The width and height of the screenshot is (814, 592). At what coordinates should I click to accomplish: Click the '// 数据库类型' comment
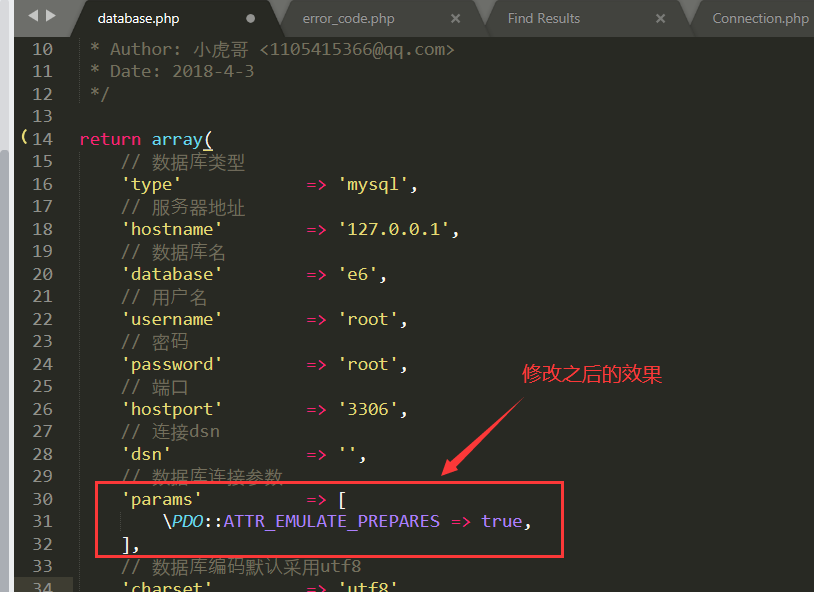(183, 162)
